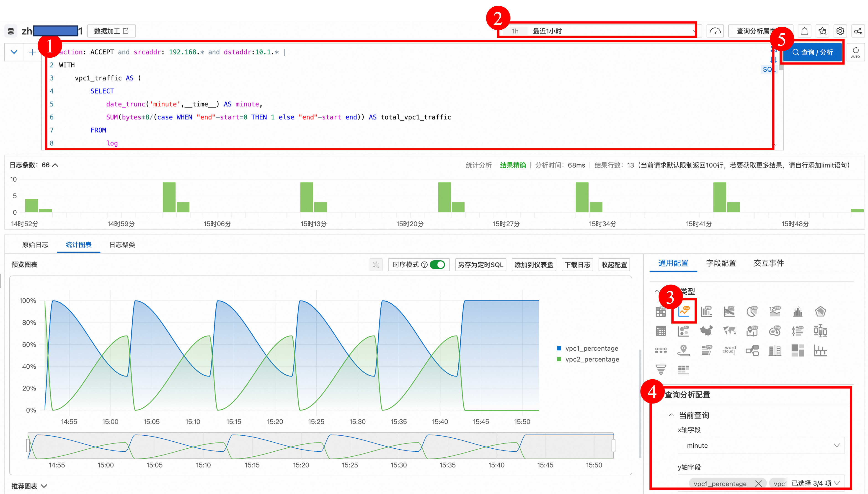Viewport: 868px width, 494px height.
Task: Click 添加到仪表盘 button
Action: pos(534,265)
